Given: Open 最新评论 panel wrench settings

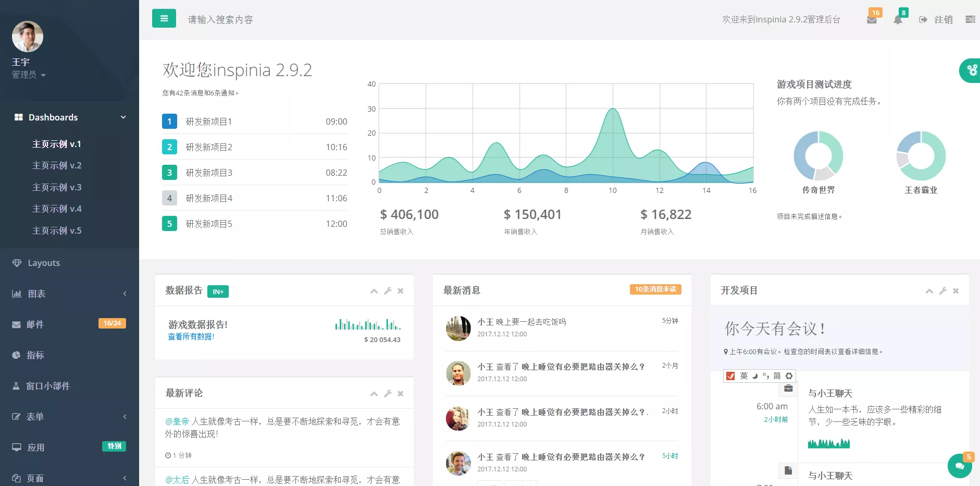Looking at the screenshot, I should click(x=388, y=394).
